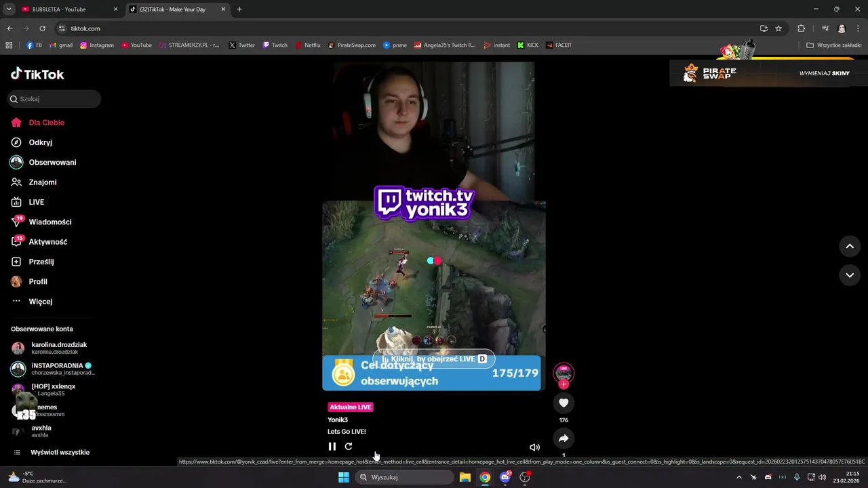Open the FB bookmark
This screenshot has height=488, width=868.
34,45
